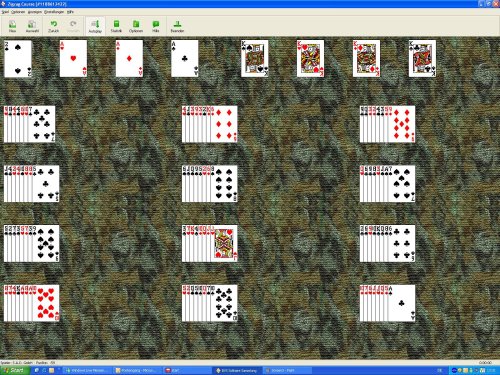
Task: Open Optionen from the toolbar
Action: click(136, 26)
